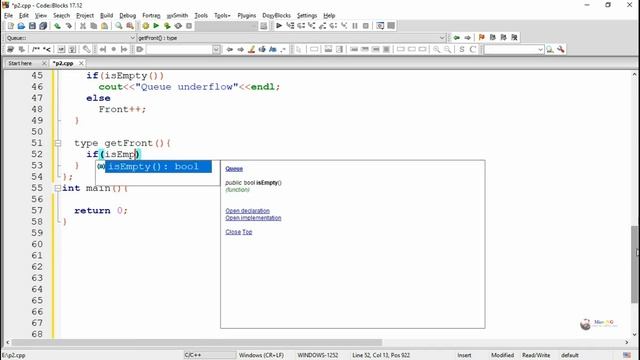640x360 pixels.
Task: Click the Windows (CR+LF) status entry
Action: 261,355
